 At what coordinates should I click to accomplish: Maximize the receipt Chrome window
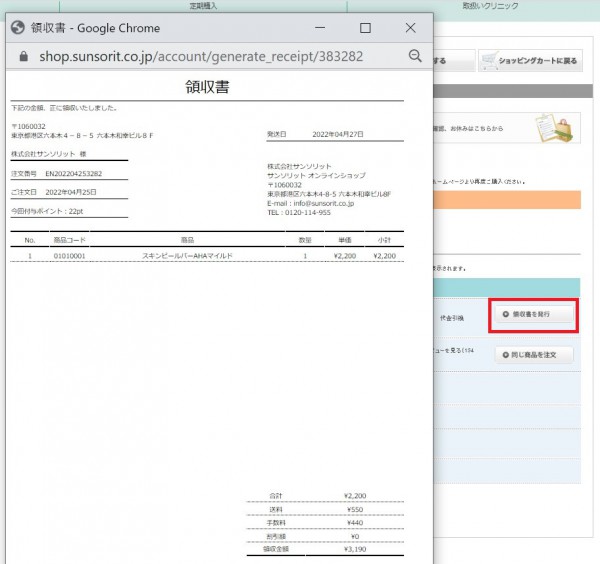point(365,28)
